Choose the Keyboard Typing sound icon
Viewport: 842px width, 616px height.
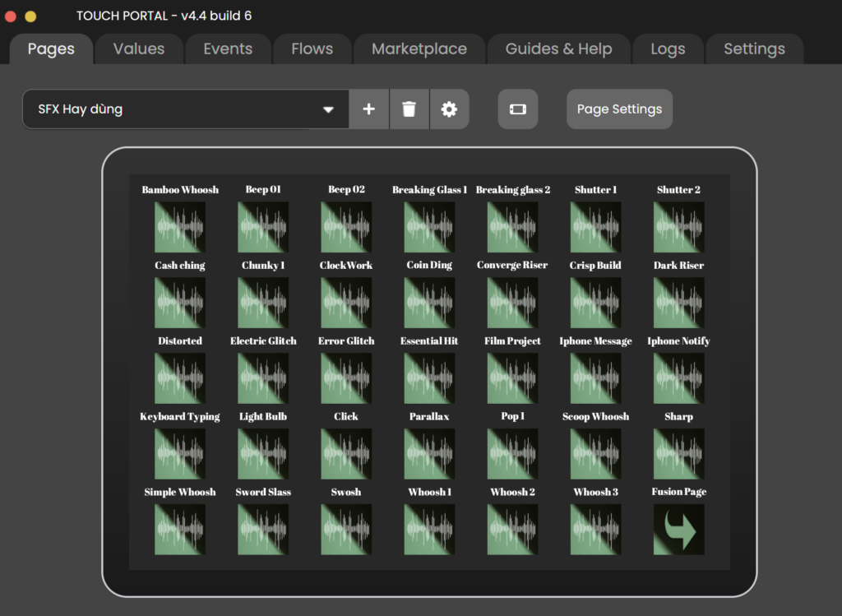coord(180,454)
